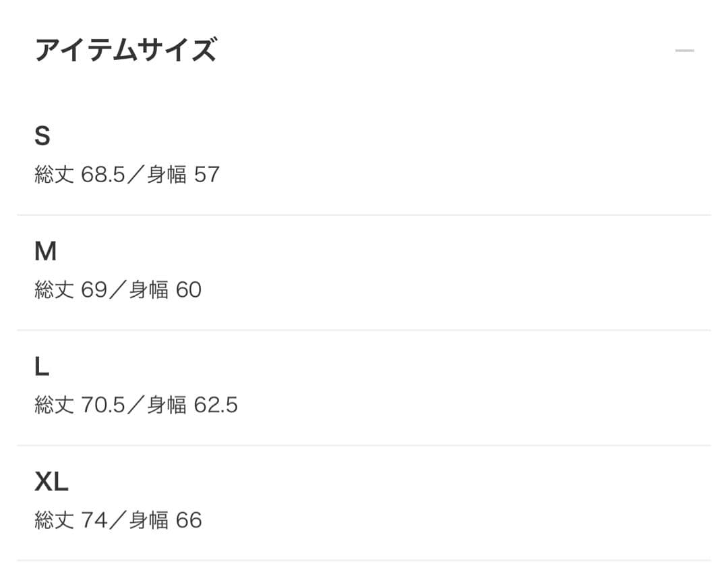
Task: Expand details for size M
Action: 45,251
